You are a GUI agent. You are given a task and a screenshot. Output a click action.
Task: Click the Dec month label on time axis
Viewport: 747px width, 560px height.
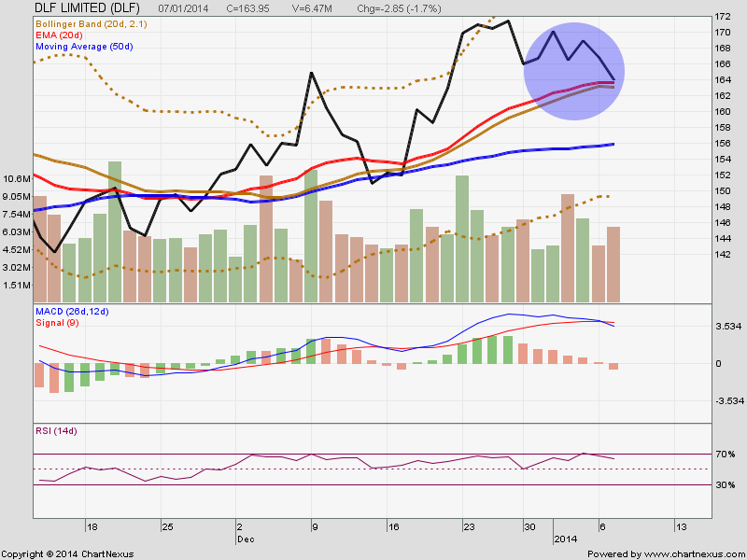coord(246,539)
